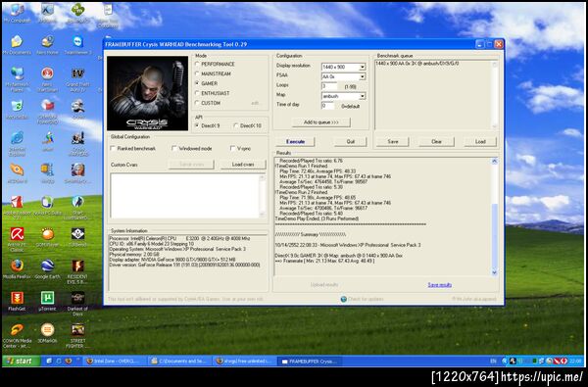Open the Display resolution dropdown
The height and width of the screenshot is (387, 588).
coord(363,67)
